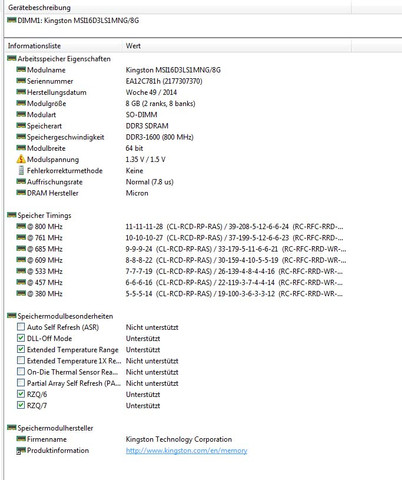Image resolution: width=402 pixels, height=480 pixels.
Task: Open the kingston.com memory product link
Action: (x=186, y=451)
